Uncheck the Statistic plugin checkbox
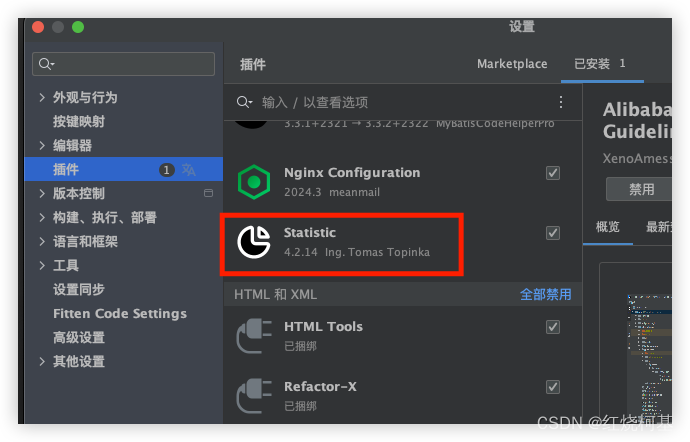This screenshot has width=690, height=442. tap(553, 233)
